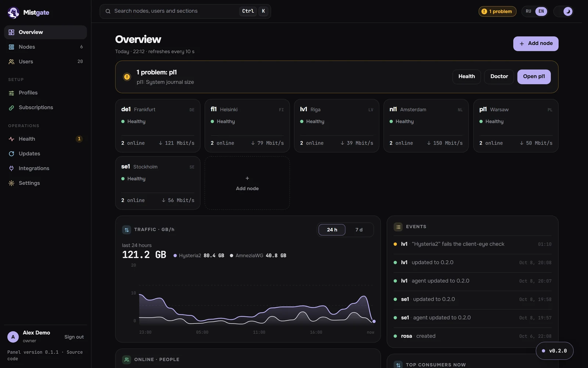Click the 1 problem badge in header
The width and height of the screenshot is (588, 368).
pyautogui.click(x=497, y=12)
